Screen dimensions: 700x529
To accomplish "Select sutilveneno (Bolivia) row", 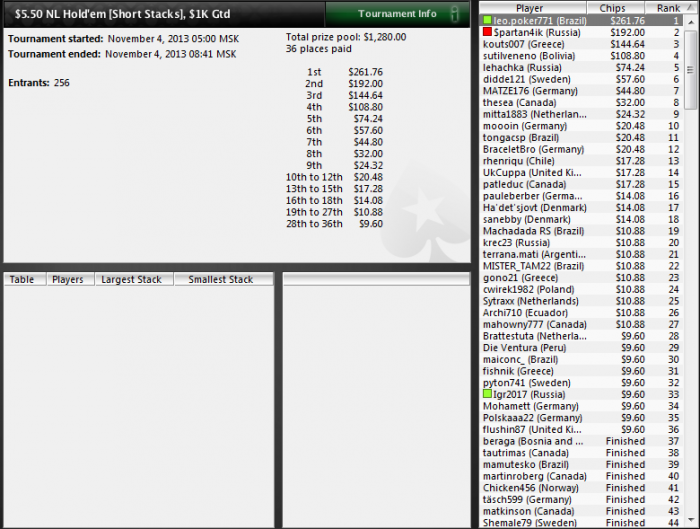I will tap(581, 55).
